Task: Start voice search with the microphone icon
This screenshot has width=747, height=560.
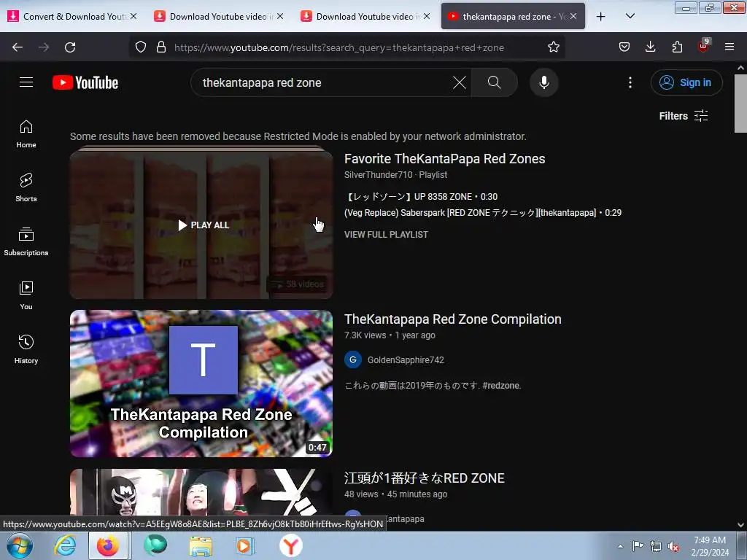Action: [543, 82]
